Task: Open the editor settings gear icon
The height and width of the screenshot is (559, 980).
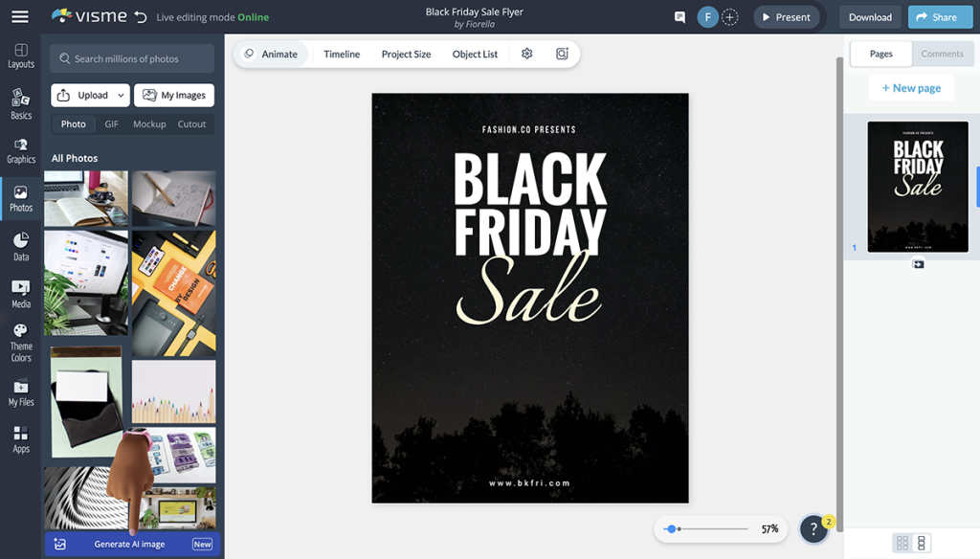Action: coord(526,54)
